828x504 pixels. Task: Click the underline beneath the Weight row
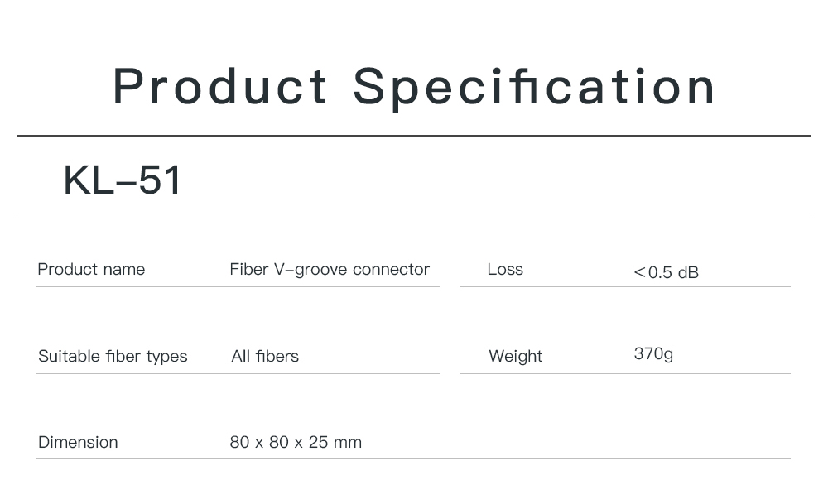pos(625,373)
